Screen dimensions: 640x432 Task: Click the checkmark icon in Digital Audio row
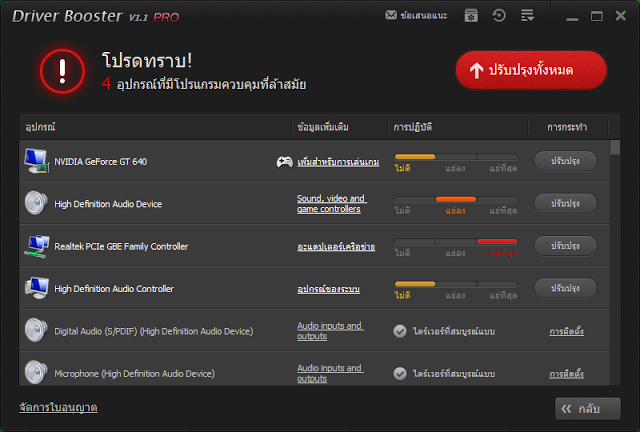(x=400, y=331)
